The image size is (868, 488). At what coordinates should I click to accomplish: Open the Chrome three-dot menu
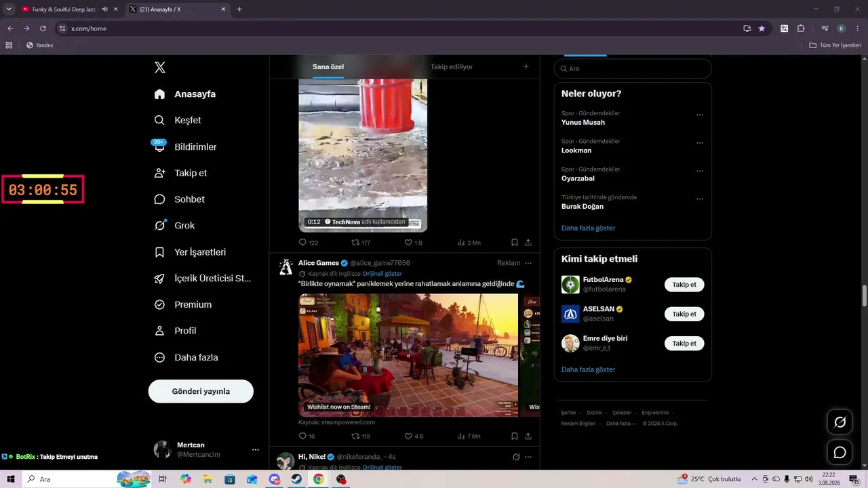tap(858, 28)
